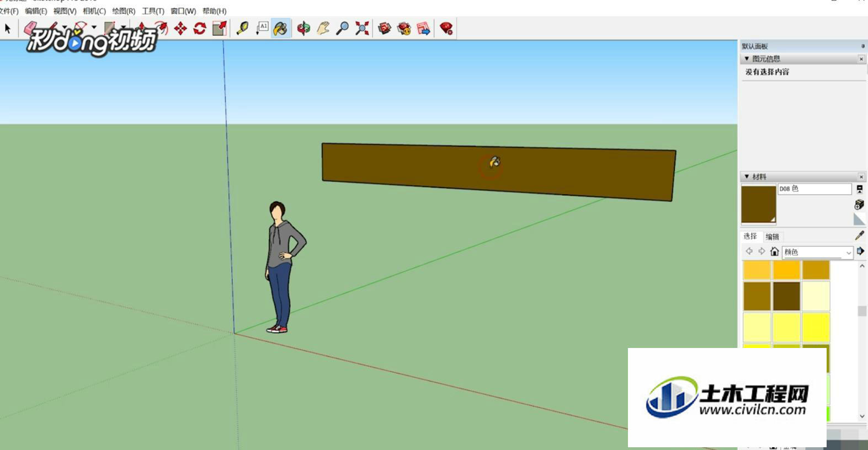The height and width of the screenshot is (450, 868).
Task: Open the 绘图(R) menu
Action: [x=124, y=11]
